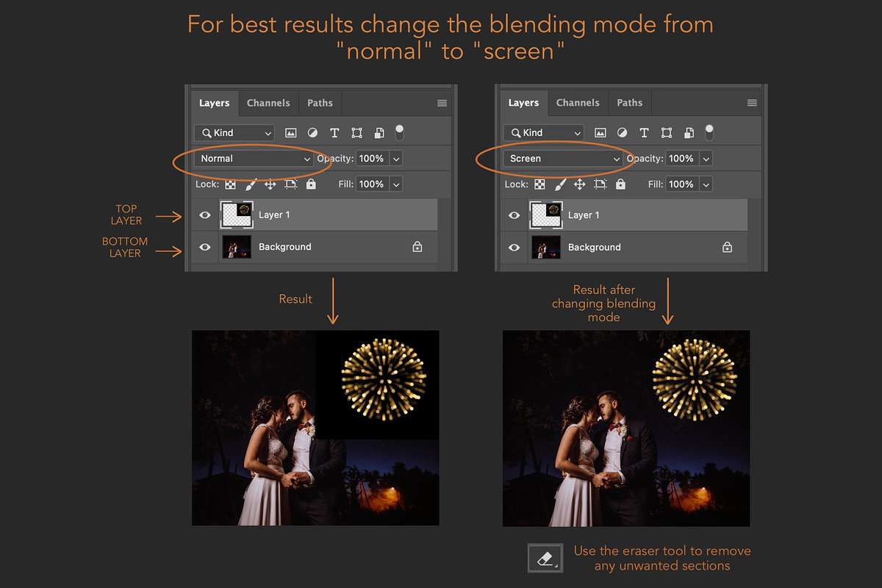This screenshot has width=882, height=588.
Task: Open the panel menu of the Normal-mode Layers panel
Action: pyautogui.click(x=442, y=104)
